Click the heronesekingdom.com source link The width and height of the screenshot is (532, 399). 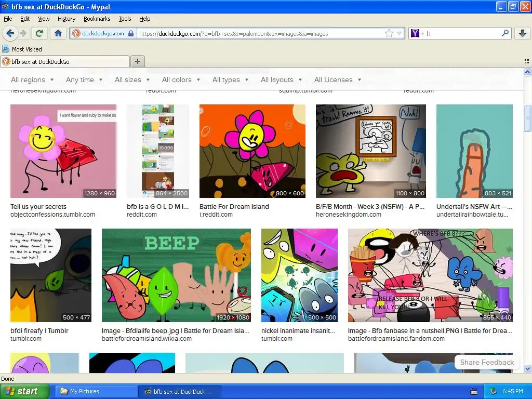349,215
